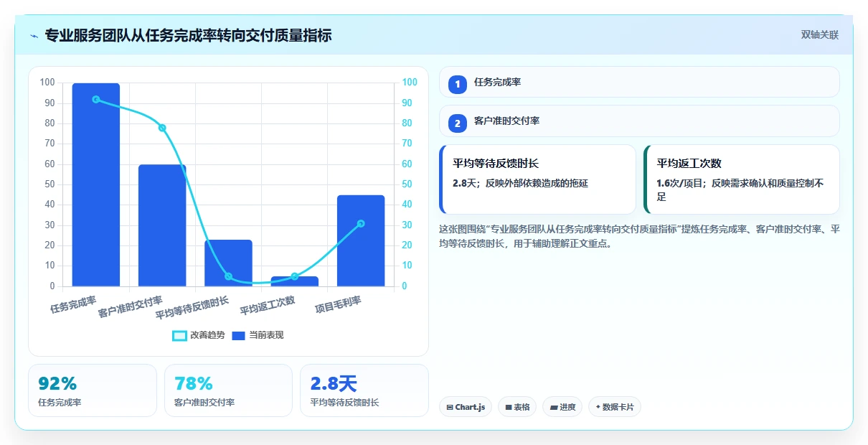Click the 数据卡片 tag
This screenshot has width=868, height=445.
615,407
